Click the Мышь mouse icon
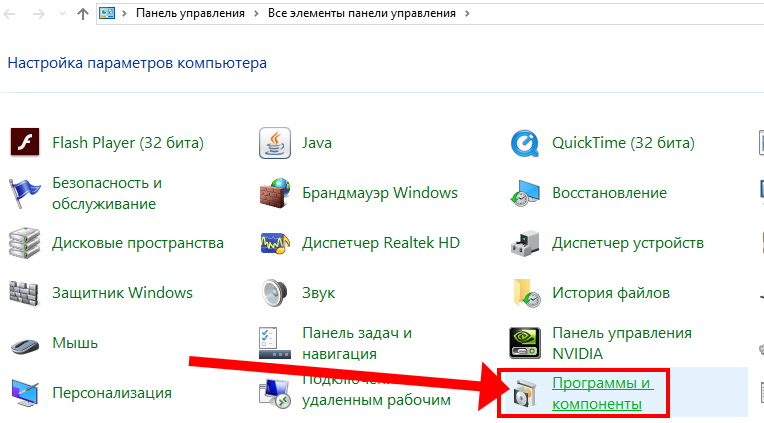The image size is (764, 423). click(x=25, y=343)
